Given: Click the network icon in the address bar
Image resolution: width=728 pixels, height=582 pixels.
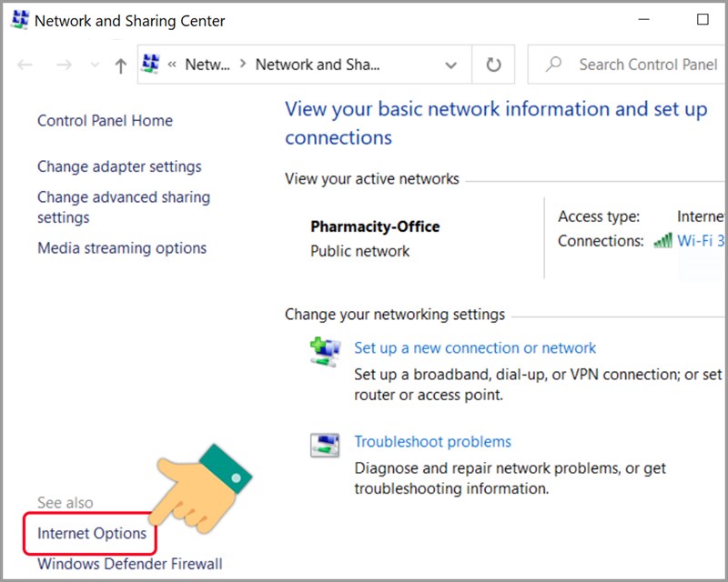Looking at the screenshot, I should (x=148, y=65).
